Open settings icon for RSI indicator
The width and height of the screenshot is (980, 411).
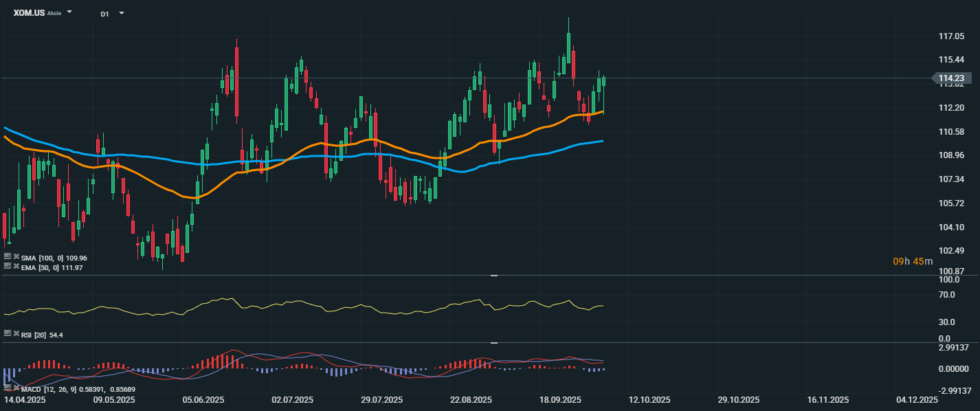pyautogui.click(x=8, y=333)
